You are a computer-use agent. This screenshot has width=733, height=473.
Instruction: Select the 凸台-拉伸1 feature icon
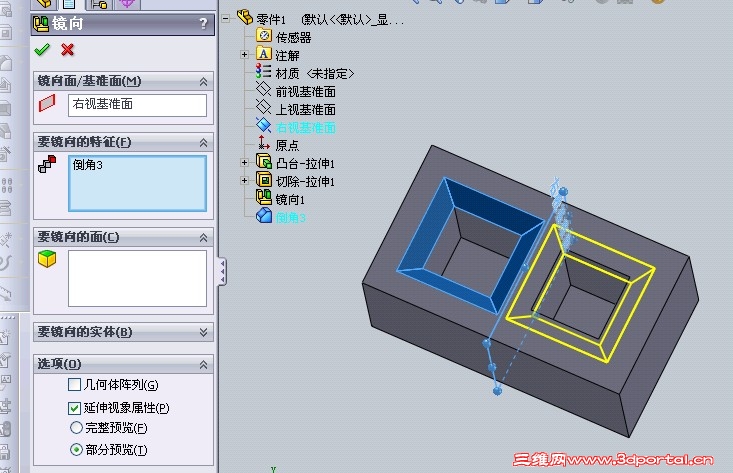(264, 162)
